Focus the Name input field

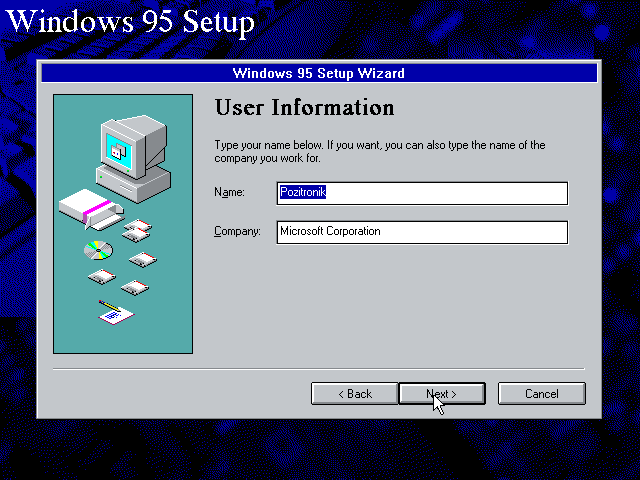(422, 193)
